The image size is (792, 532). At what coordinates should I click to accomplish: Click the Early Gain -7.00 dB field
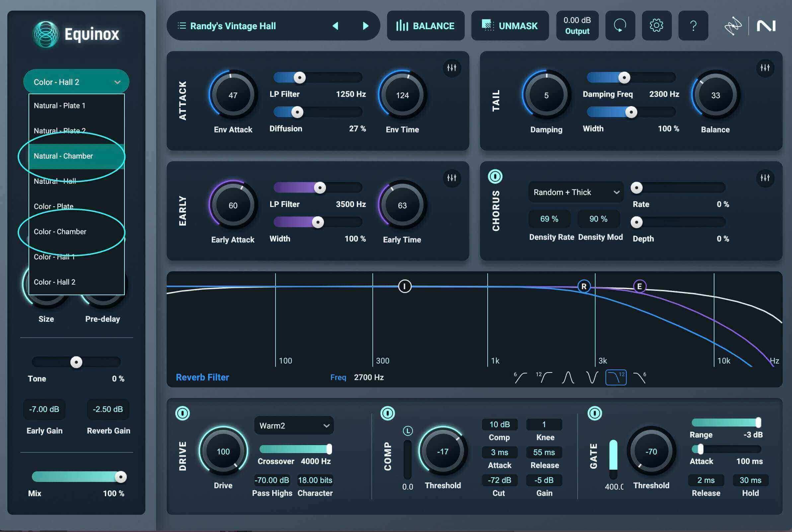click(x=44, y=409)
